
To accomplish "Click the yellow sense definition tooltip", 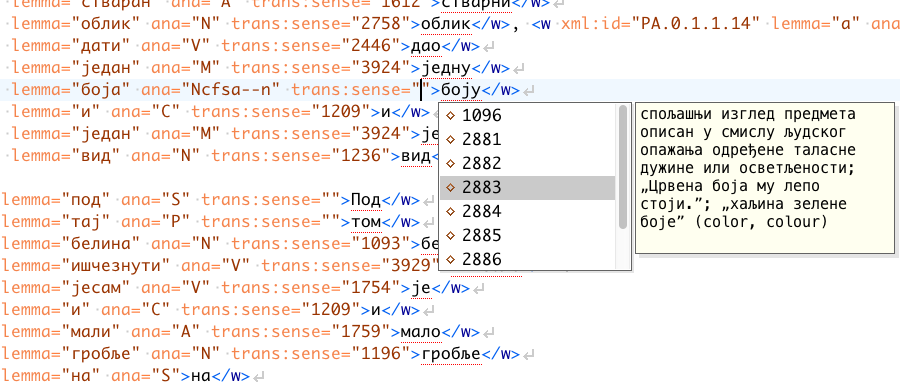I will (765, 177).
